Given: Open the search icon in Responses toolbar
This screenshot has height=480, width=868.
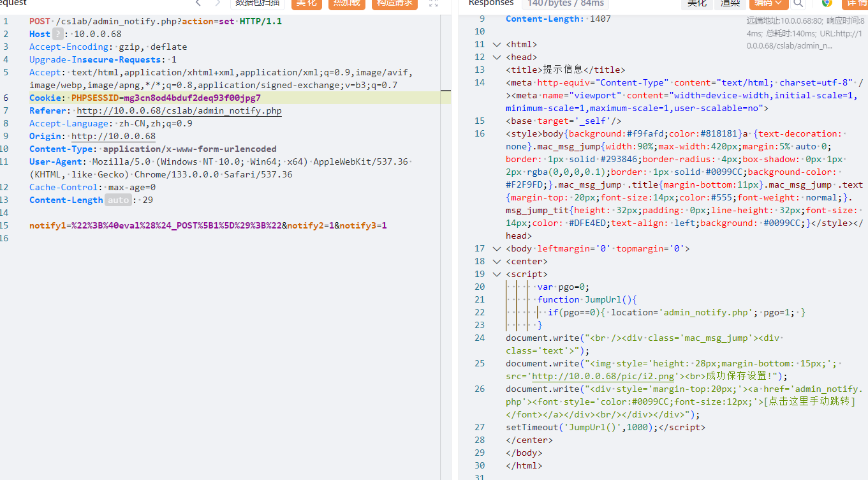Looking at the screenshot, I should (798, 3).
